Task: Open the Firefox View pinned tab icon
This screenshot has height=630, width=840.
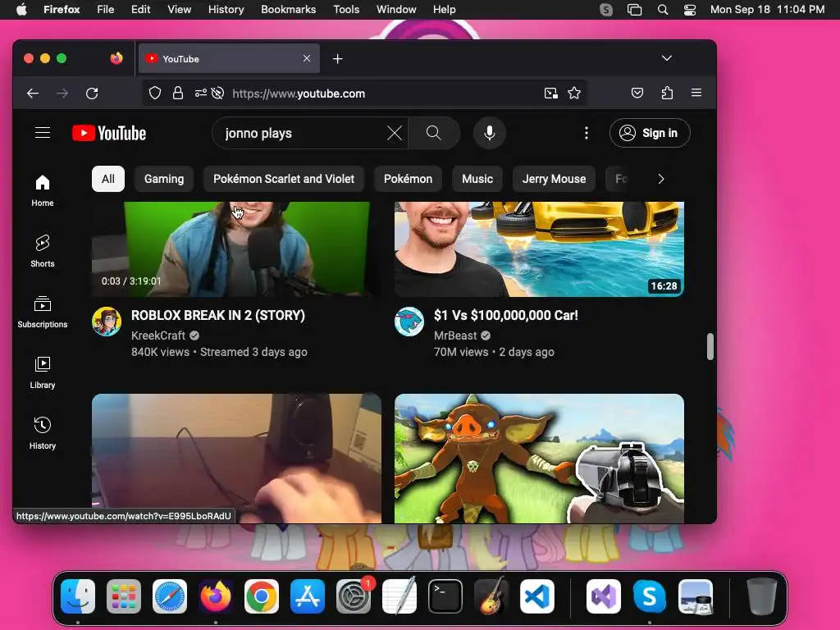Action: coord(116,58)
